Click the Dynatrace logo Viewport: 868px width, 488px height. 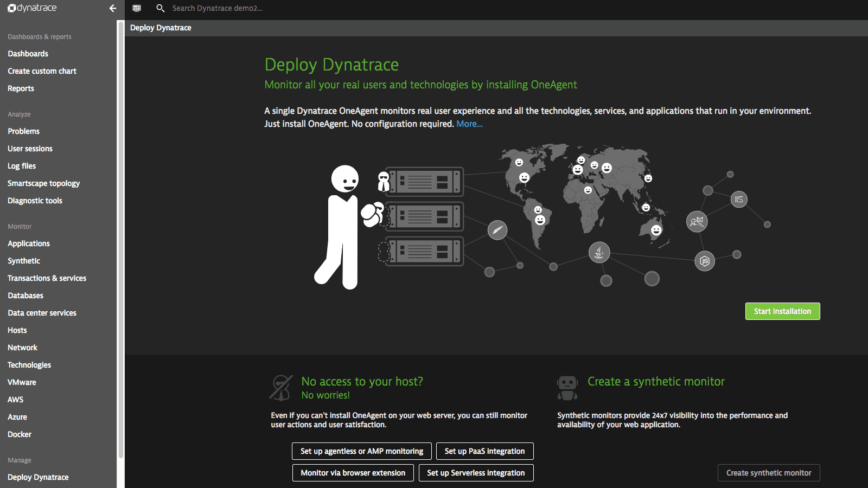click(32, 8)
